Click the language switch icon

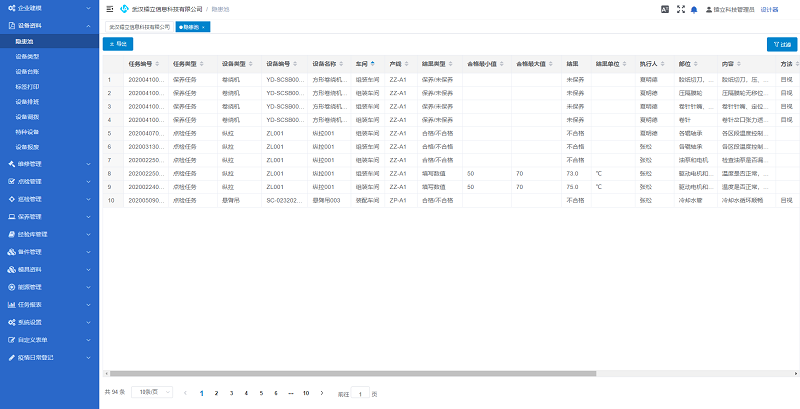(665, 9)
